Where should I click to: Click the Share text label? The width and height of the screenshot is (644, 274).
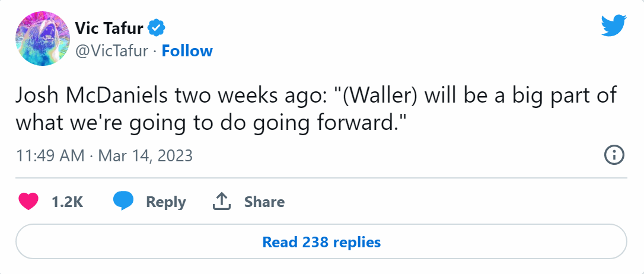(x=264, y=202)
